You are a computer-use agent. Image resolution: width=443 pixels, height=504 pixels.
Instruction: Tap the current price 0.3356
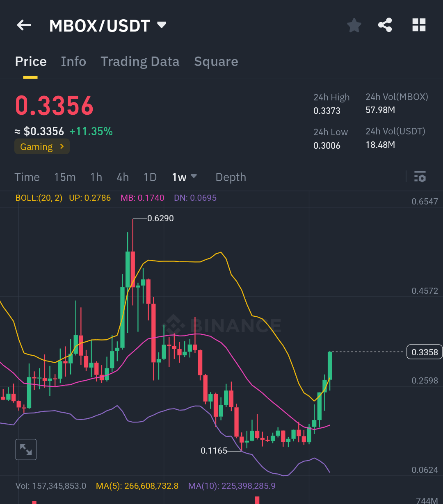pyautogui.click(x=55, y=106)
